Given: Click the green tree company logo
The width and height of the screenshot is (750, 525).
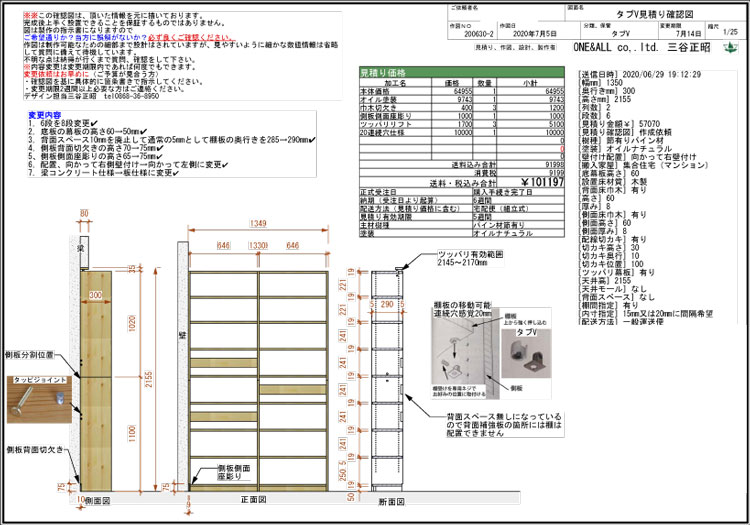Looking at the screenshot, I should [730, 47].
